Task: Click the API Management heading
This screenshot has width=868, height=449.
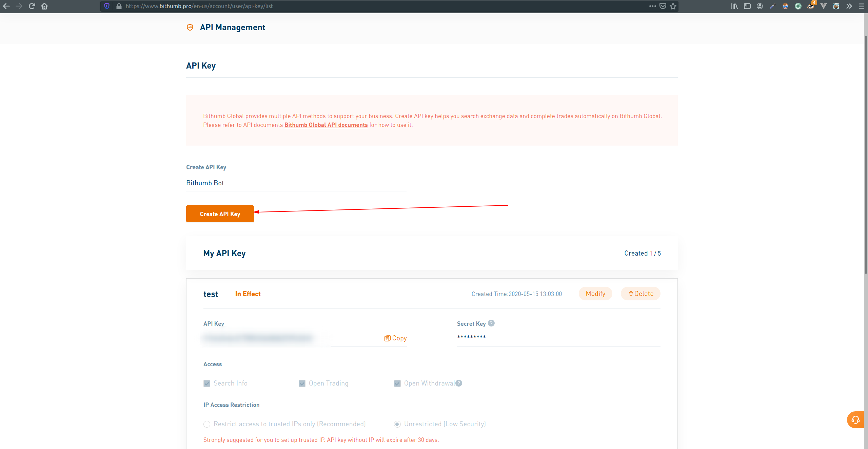Action: pyautogui.click(x=233, y=27)
